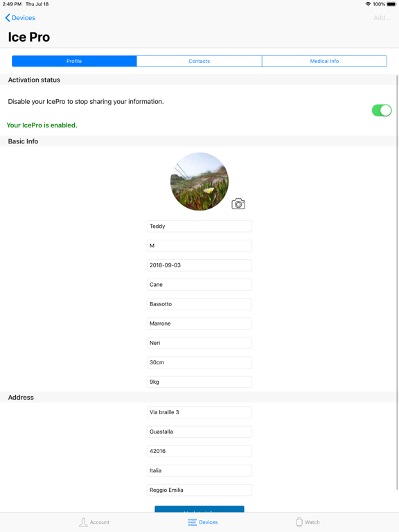Tap the 'Ice Pro' page title

29,37
